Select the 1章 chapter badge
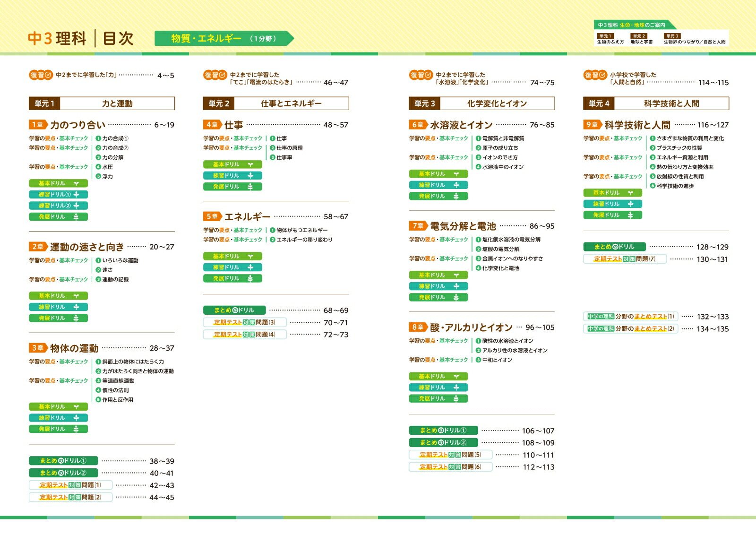The image size is (756, 534). [x=38, y=125]
